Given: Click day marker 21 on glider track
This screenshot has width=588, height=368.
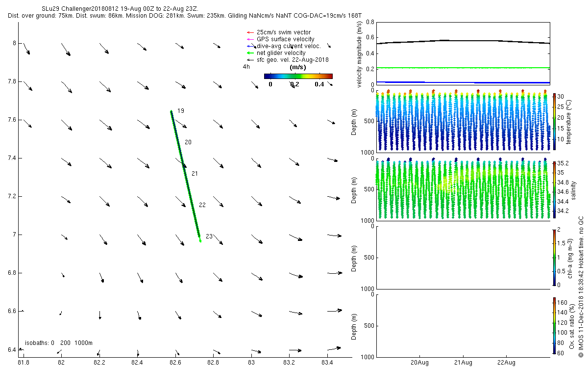Looking at the screenshot, I should [195, 174].
